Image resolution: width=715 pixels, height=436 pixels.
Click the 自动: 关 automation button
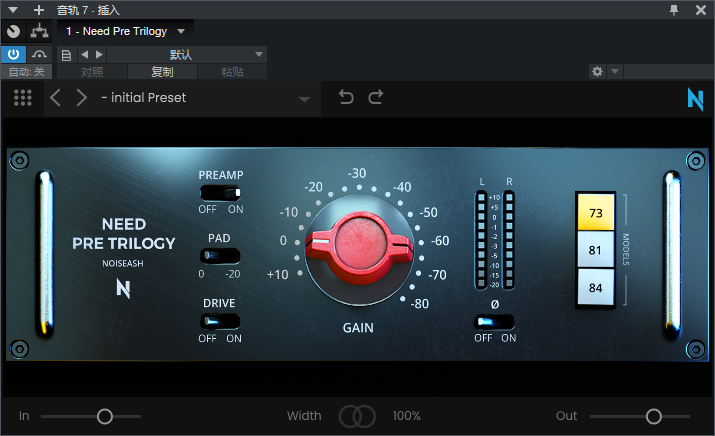pyautogui.click(x=26, y=72)
